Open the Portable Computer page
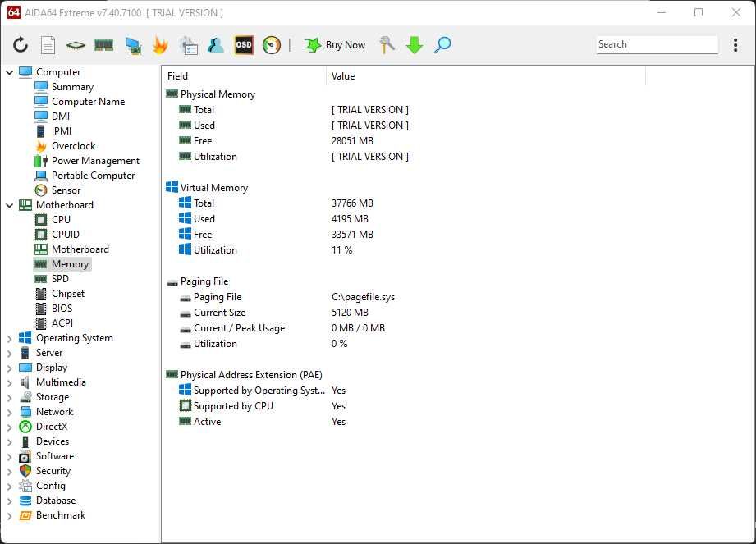The image size is (756, 544). click(x=93, y=176)
